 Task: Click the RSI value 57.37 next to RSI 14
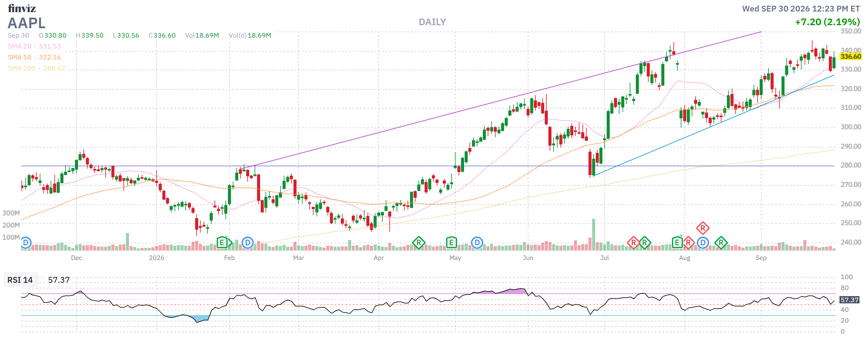59,280
